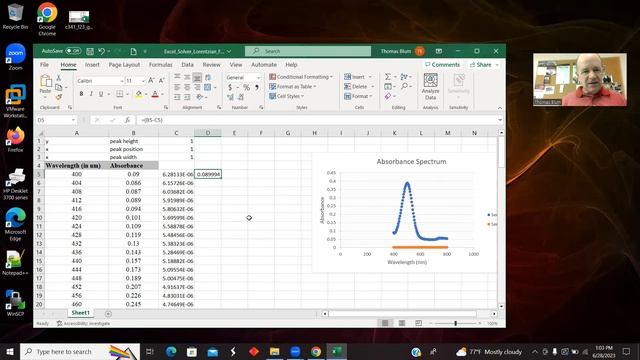This screenshot has height=360, width=640.
Task: Click the Orientation icon
Action: coord(200,97)
